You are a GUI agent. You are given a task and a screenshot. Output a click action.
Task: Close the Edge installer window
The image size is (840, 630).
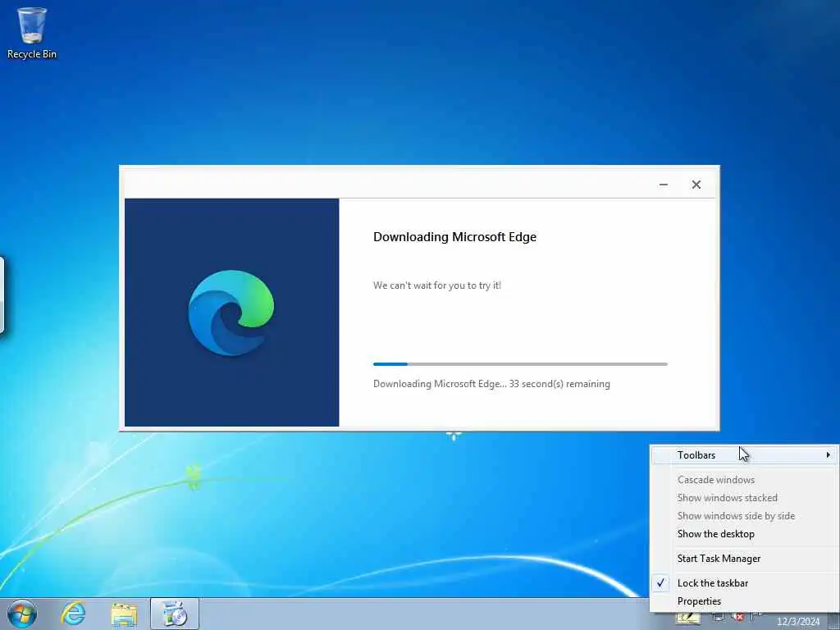pos(696,185)
